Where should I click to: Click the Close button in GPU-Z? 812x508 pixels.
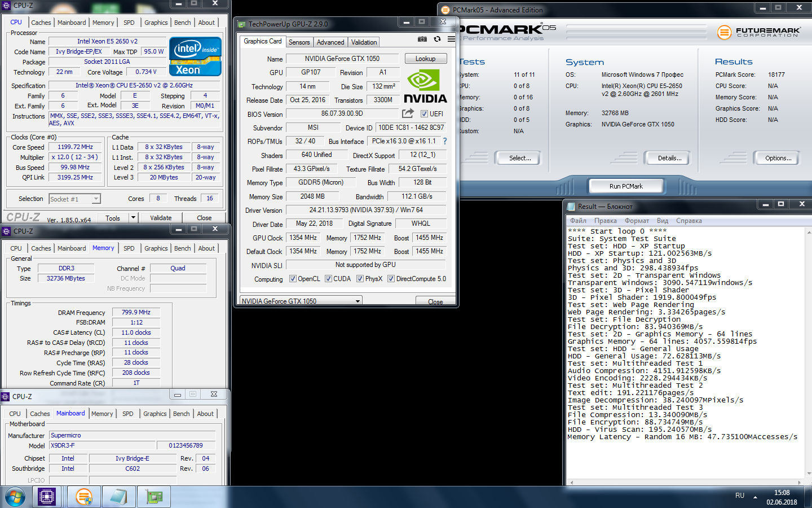pyautogui.click(x=435, y=301)
